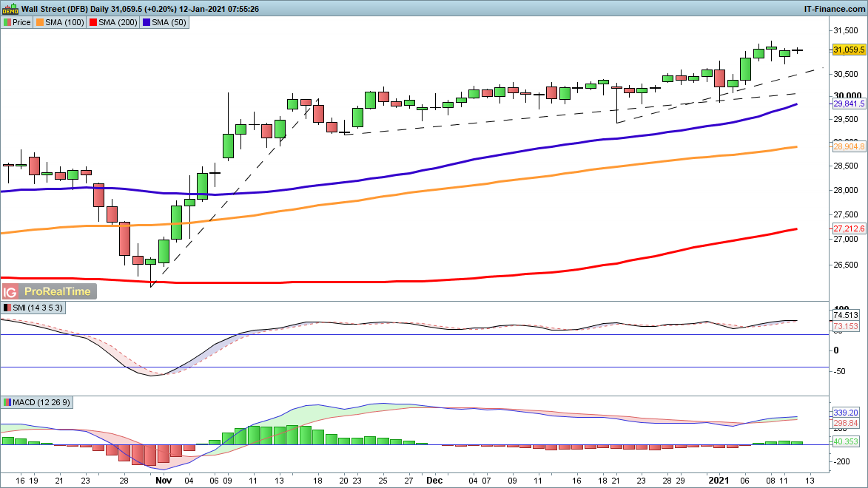Click the SMI value label 74.513
868x488 pixels.
(x=846, y=315)
